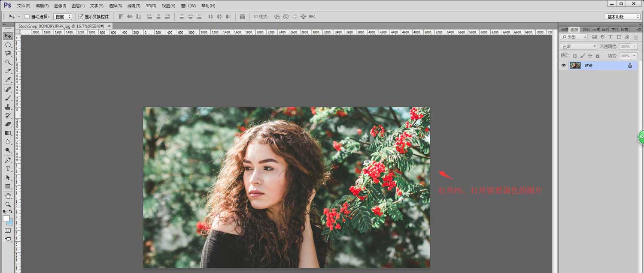The image size is (644, 273).
Task: Toggle lock transparent pixels
Action: tap(575, 56)
